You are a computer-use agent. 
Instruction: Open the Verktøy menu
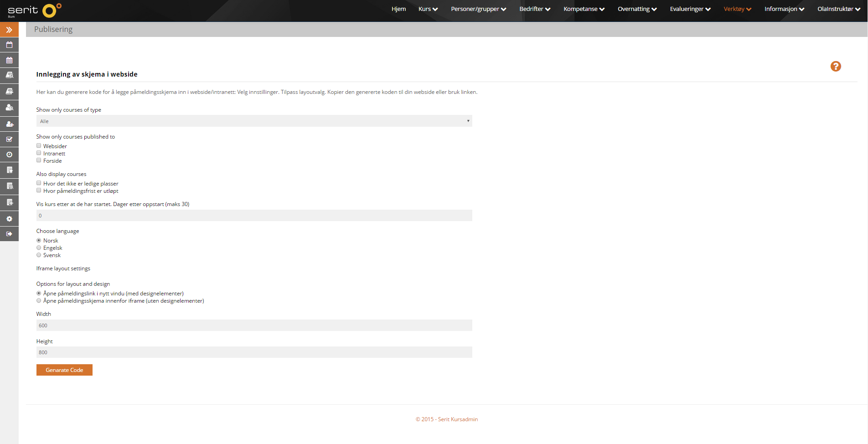tap(737, 9)
